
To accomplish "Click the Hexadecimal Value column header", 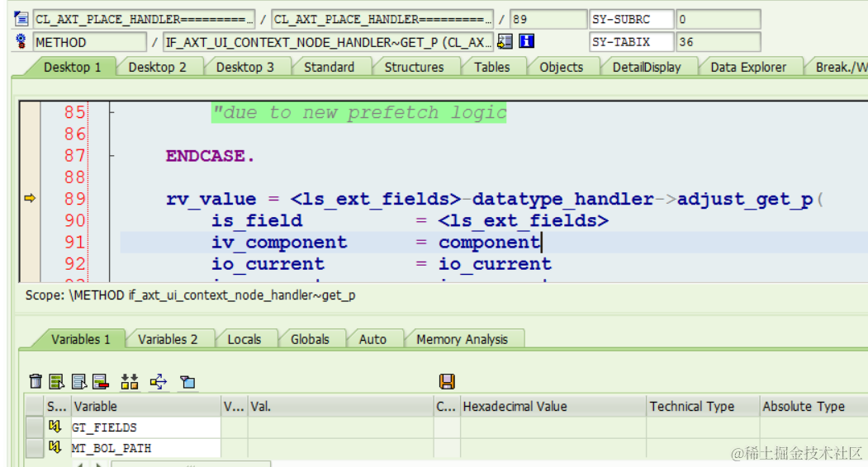I will tap(552, 406).
